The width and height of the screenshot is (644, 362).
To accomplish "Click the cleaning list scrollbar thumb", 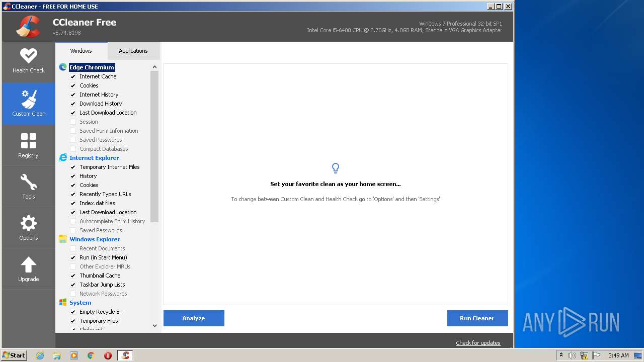I will click(154, 146).
